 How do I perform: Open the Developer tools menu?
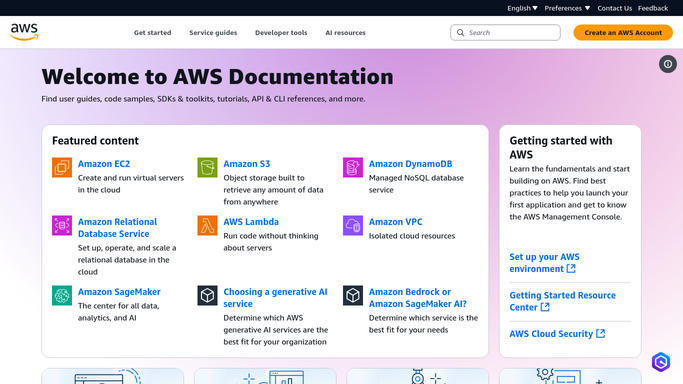pyautogui.click(x=281, y=33)
